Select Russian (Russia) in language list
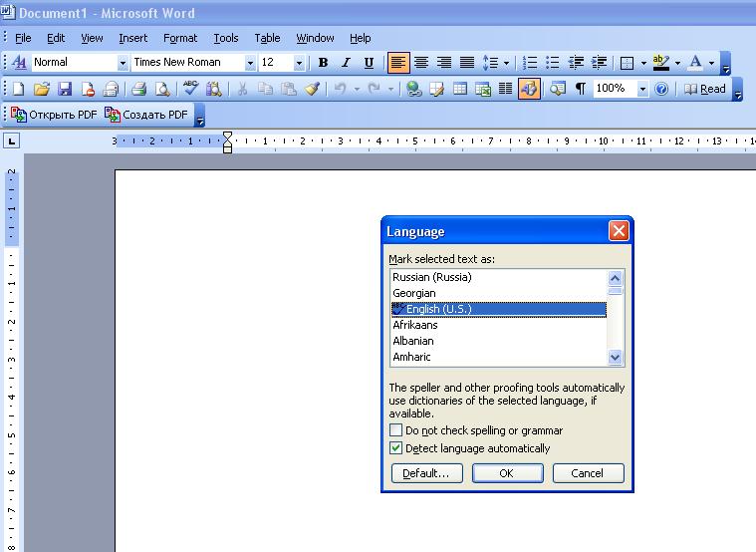 tap(499, 277)
